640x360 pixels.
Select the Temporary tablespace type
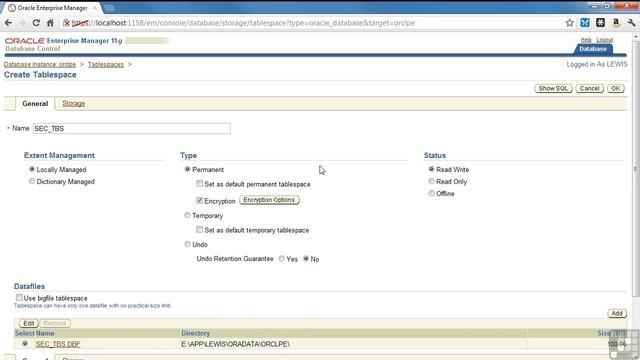187,215
